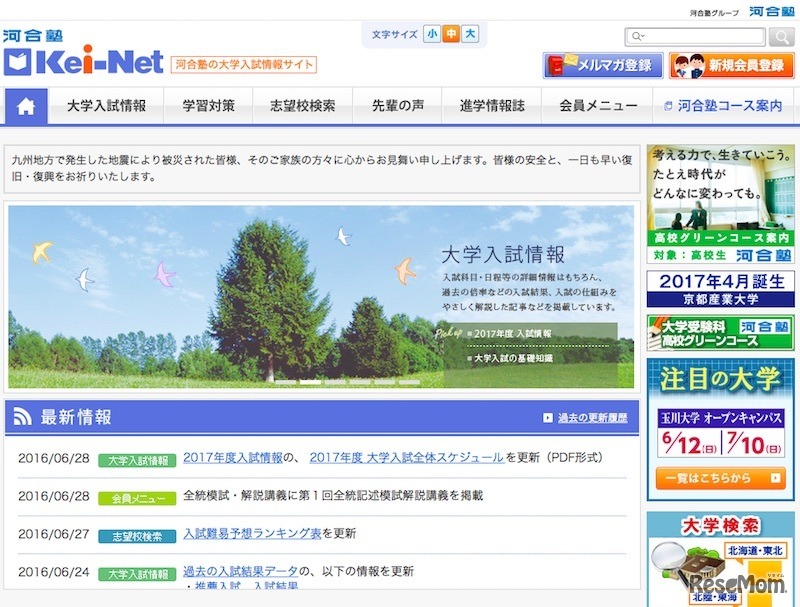Click the 大学検索 panel heading
Image resolution: width=800 pixels, height=607 pixels.
[x=720, y=525]
